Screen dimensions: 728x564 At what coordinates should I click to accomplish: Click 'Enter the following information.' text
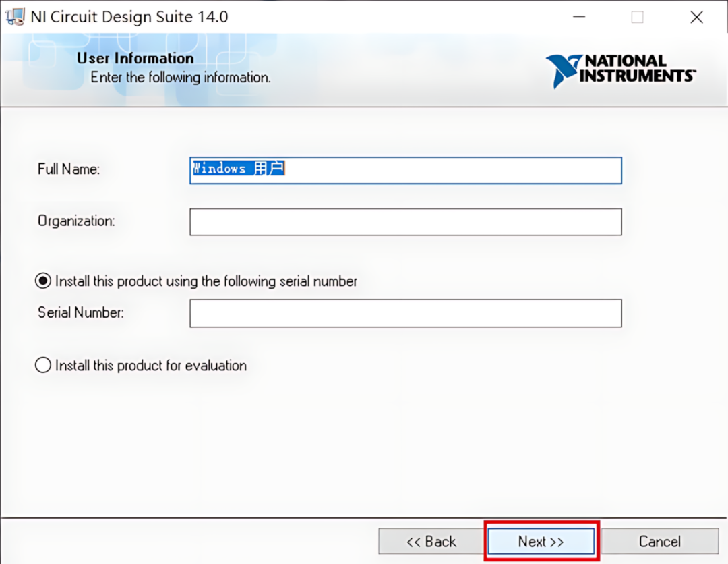(x=180, y=77)
